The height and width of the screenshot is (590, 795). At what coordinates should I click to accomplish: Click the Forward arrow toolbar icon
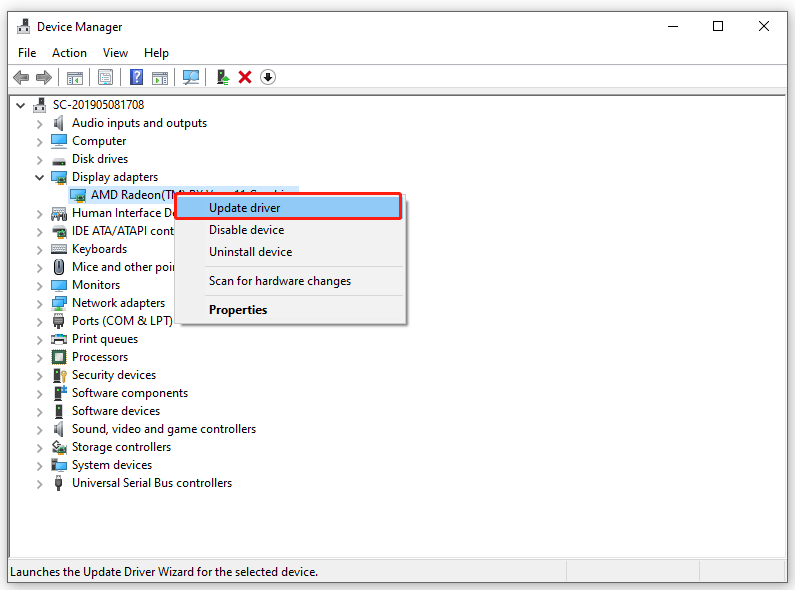coord(44,78)
